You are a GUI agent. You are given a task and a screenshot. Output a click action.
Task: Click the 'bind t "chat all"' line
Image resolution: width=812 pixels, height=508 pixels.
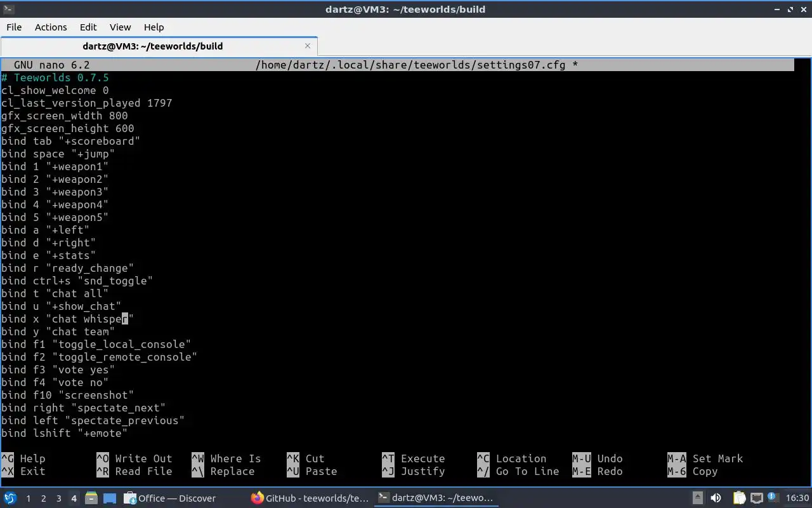pyautogui.click(x=55, y=293)
